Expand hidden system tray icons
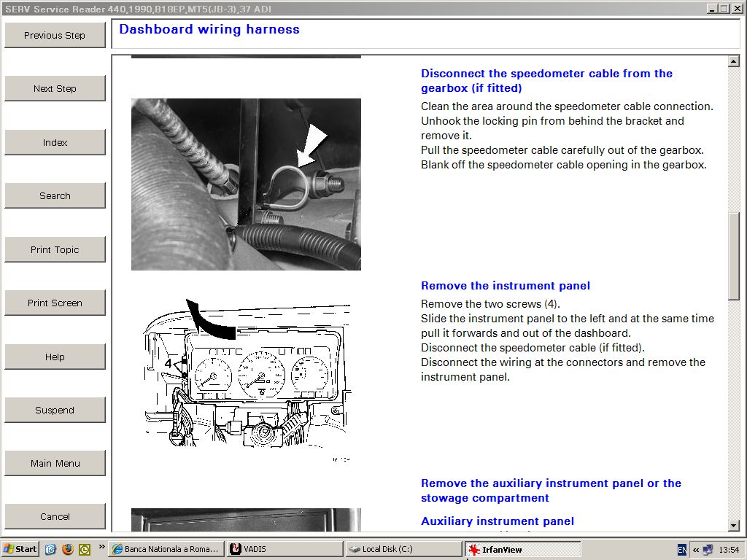The width and height of the screenshot is (747, 560). pyautogui.click(x=695, y=550)
